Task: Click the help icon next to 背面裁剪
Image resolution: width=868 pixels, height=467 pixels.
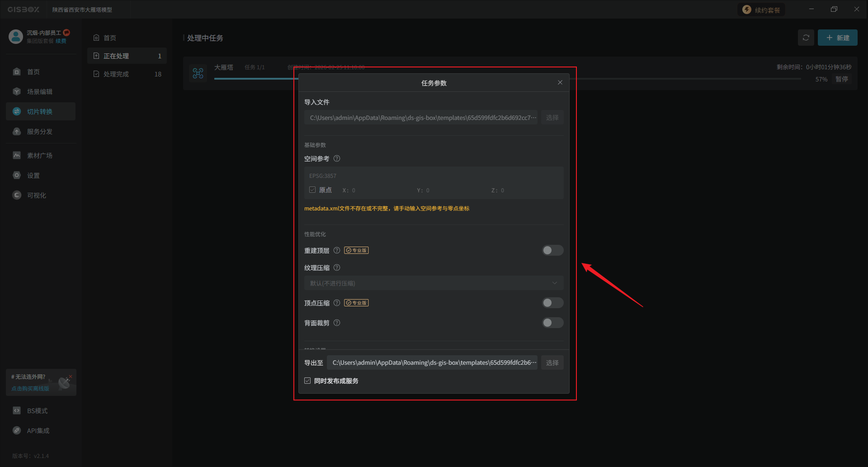Action: coord(337,323)
